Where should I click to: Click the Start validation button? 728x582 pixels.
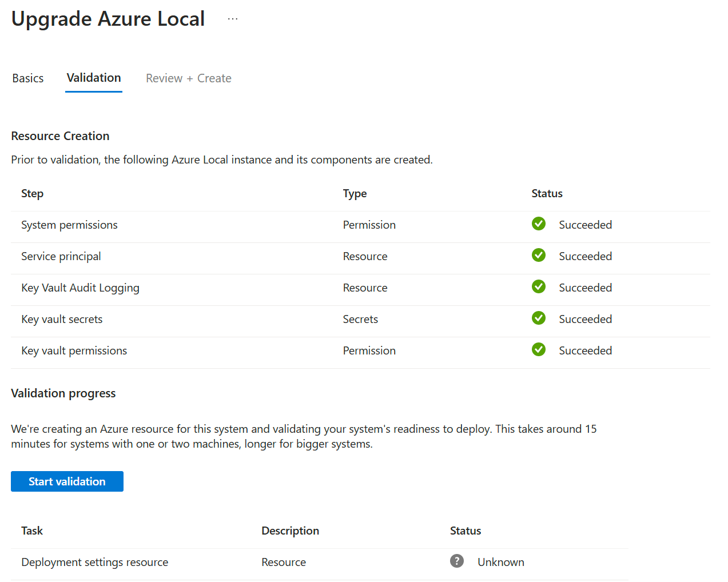coord(67,481)
